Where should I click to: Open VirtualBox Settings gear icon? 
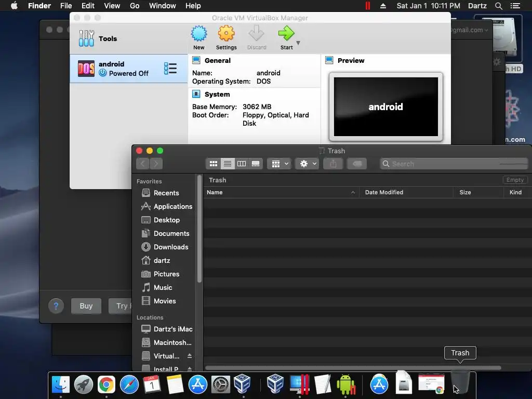click(x=227, y=37)
